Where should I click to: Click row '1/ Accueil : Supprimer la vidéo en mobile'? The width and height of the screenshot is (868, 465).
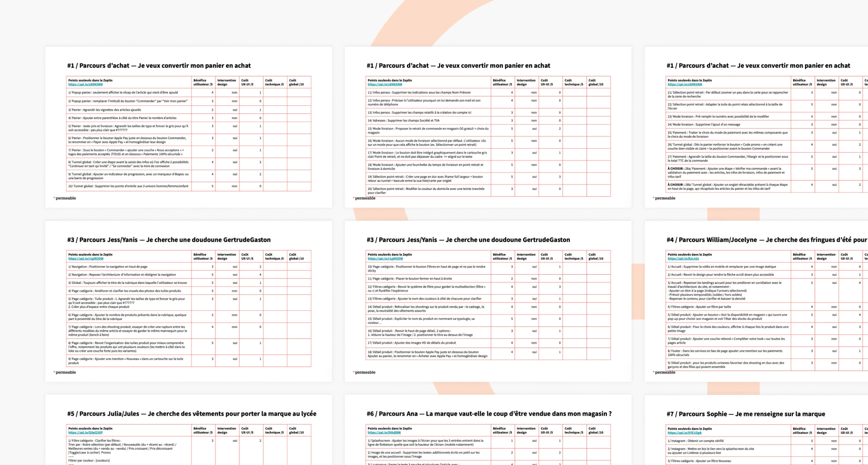click(x=767, y=267)
